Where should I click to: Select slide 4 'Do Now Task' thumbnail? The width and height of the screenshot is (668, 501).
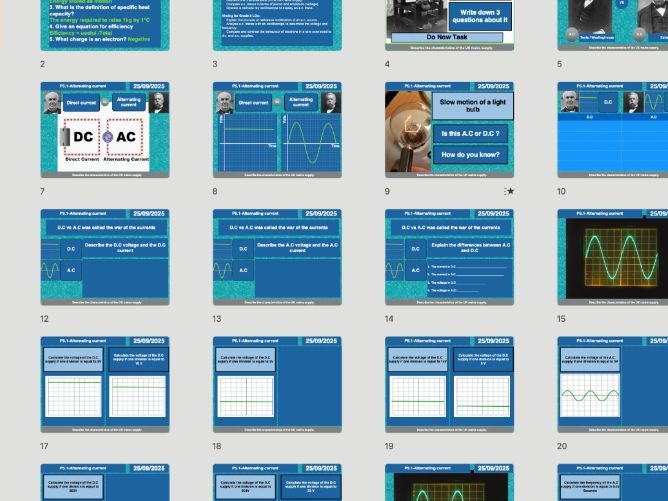pos(449,25)
